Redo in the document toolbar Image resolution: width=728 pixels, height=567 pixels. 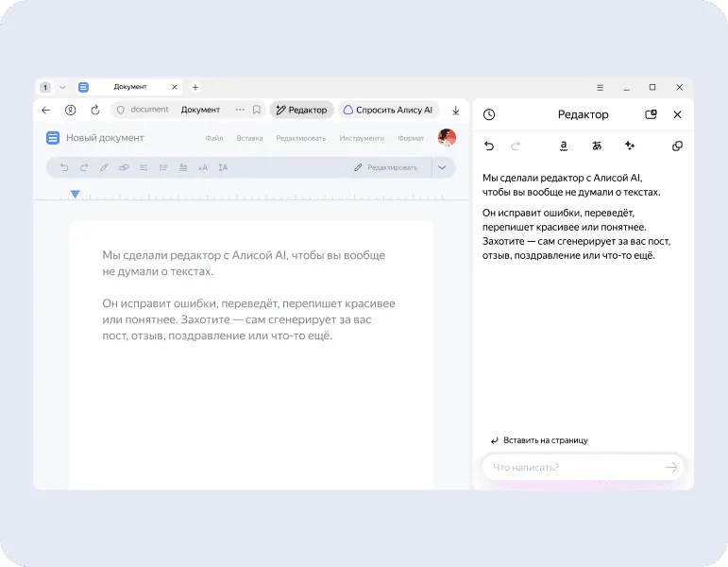[x=84, y=167]
